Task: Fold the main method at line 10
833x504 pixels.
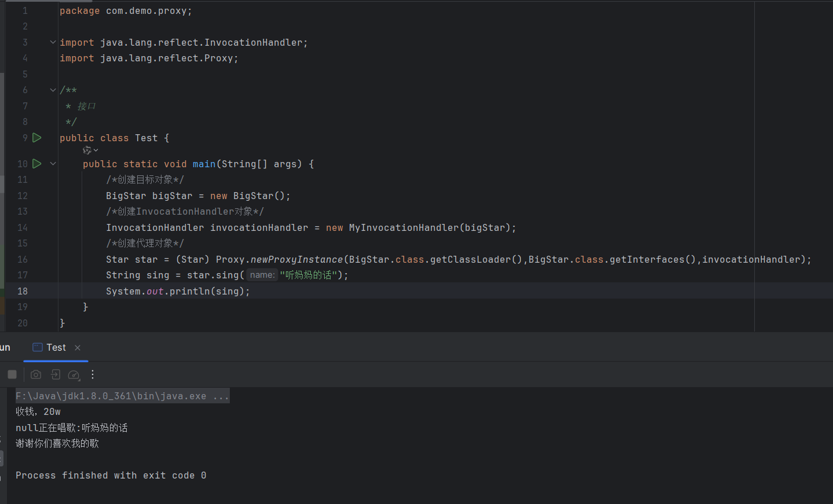Action: coord(53,164)
